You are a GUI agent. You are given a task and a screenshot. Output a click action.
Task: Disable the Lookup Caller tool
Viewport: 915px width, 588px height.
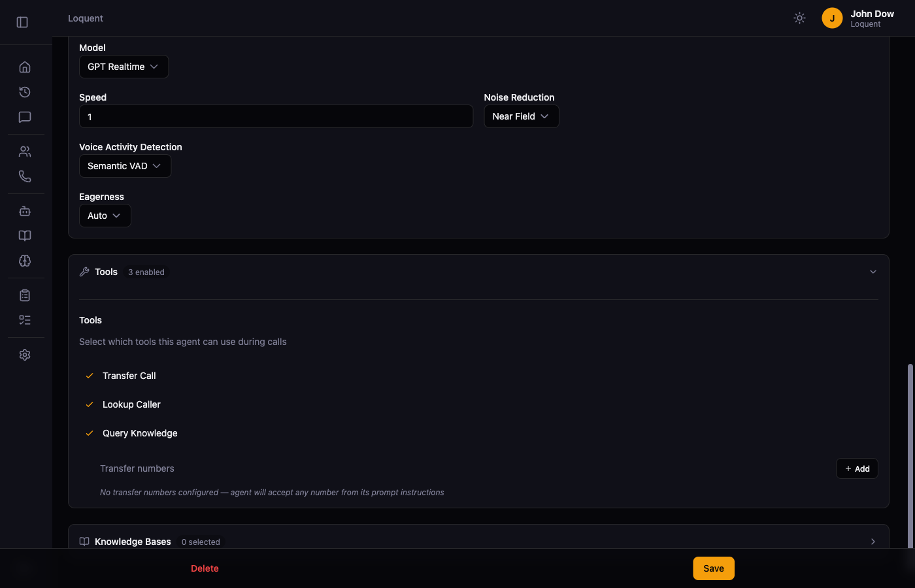90,404
